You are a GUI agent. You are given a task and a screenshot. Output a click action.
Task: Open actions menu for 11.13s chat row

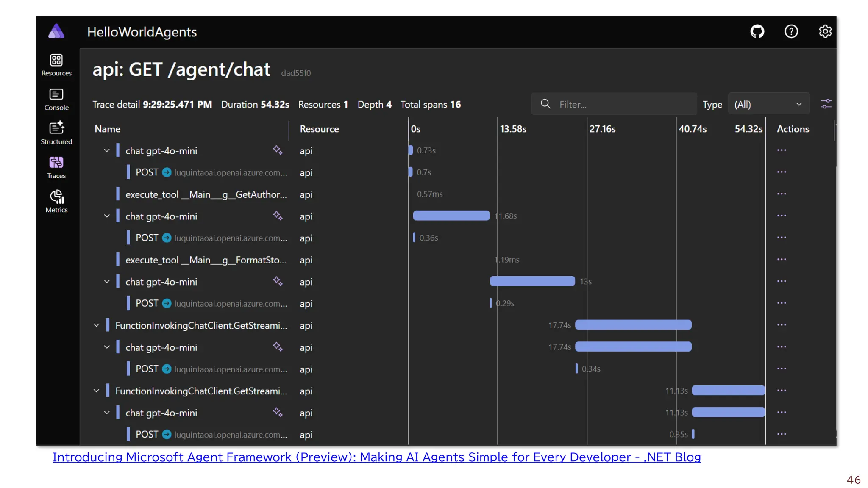pos(782,413)
